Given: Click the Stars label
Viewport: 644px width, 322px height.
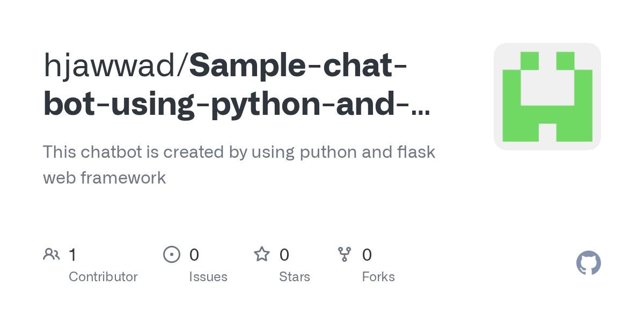Looking at the screenshot, I should (x=295, y=277).
